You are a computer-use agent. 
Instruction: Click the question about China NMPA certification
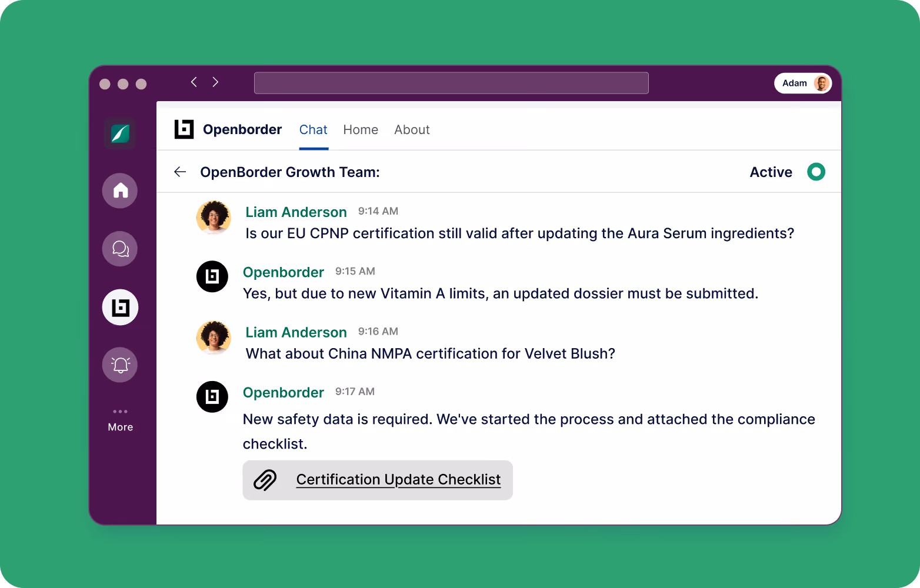(x=431, y=354)
